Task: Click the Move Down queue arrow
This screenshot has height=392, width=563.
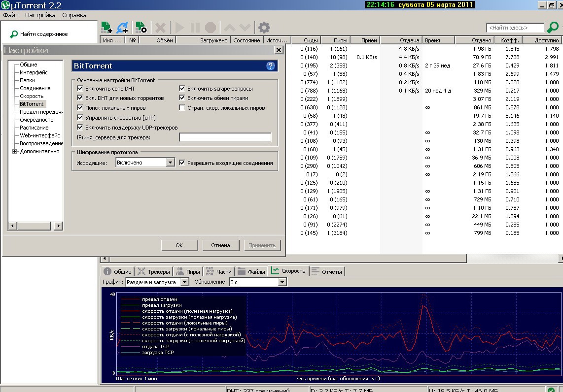Action: coord(245,27)
